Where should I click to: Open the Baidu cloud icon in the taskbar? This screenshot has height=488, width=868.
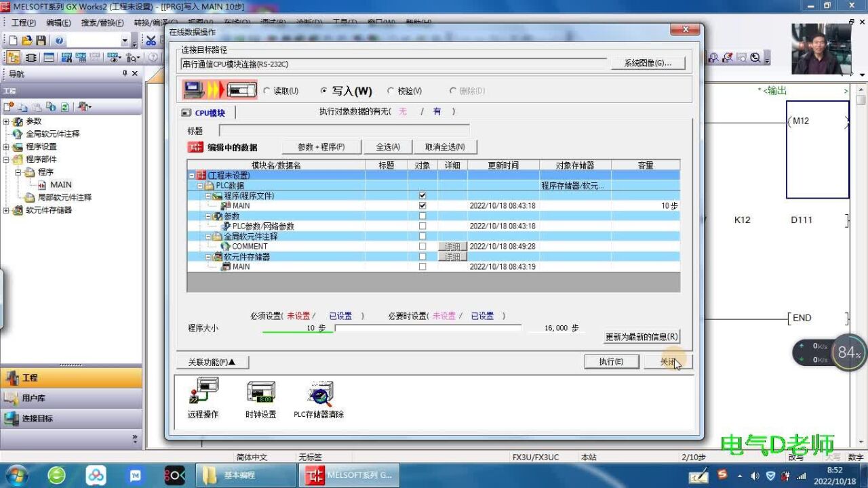(x=96, y=475)
